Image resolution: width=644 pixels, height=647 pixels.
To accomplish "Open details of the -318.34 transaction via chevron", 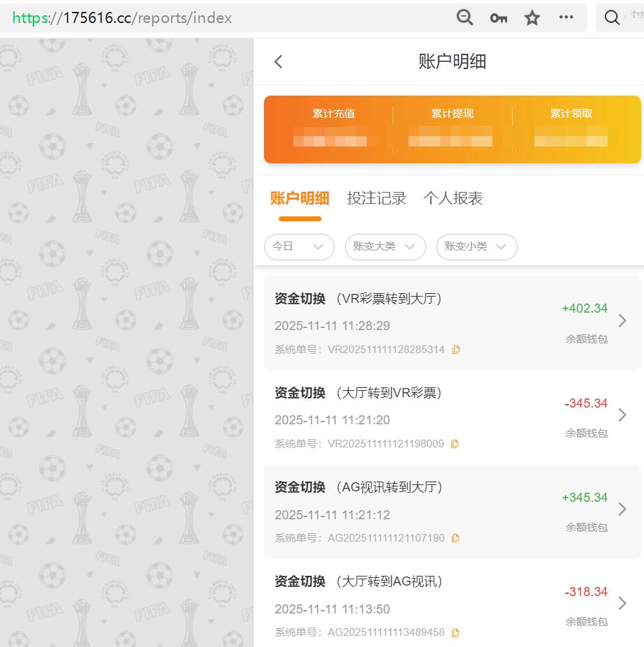I will tap(622, 603).
